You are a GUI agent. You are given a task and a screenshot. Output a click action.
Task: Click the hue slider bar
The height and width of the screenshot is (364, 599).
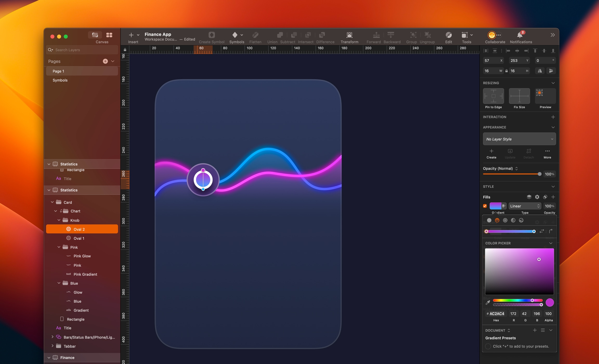point(515,300)
